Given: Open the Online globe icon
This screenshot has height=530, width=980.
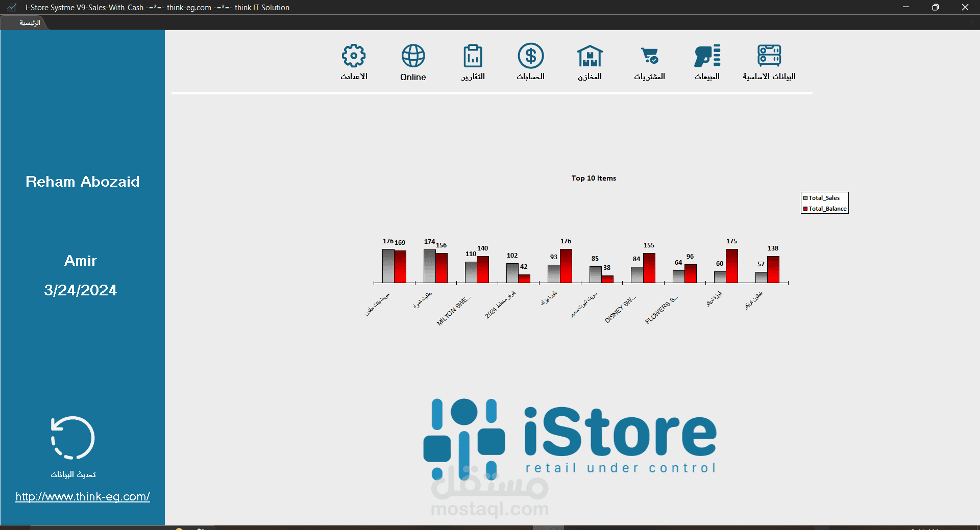Looking at the screenshot, I should tap(413, 56).
